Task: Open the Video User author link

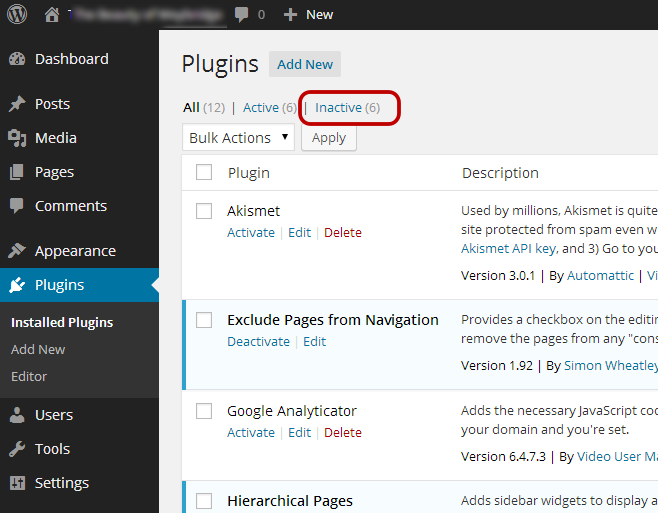Action: (618, 456)
